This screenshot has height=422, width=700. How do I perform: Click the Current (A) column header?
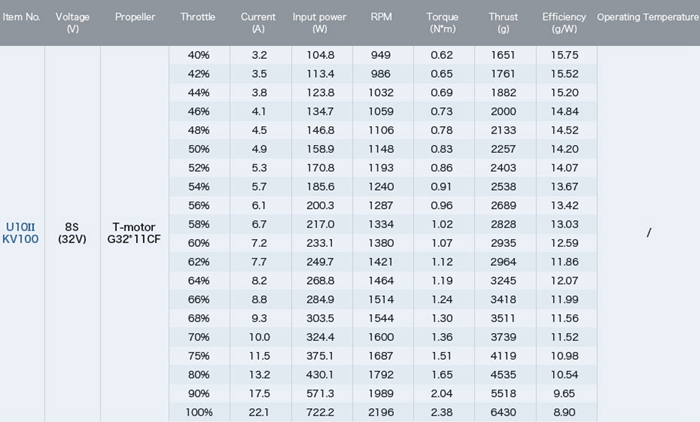[x=258, y=23]
